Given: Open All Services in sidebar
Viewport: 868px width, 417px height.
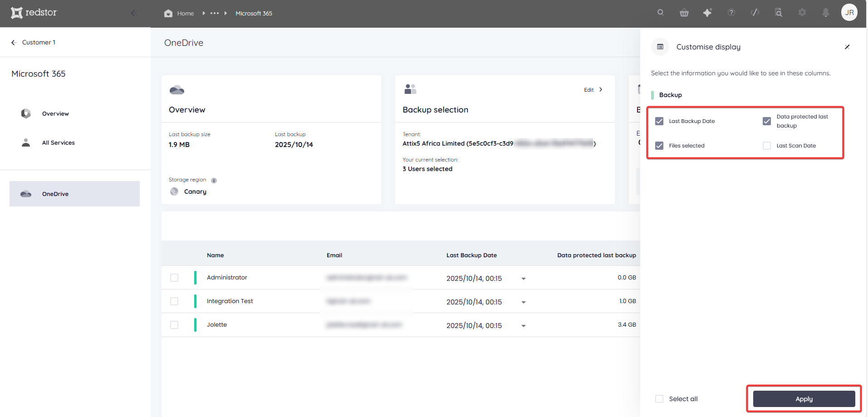Looking at the screenshot, I should click(58, 142).
